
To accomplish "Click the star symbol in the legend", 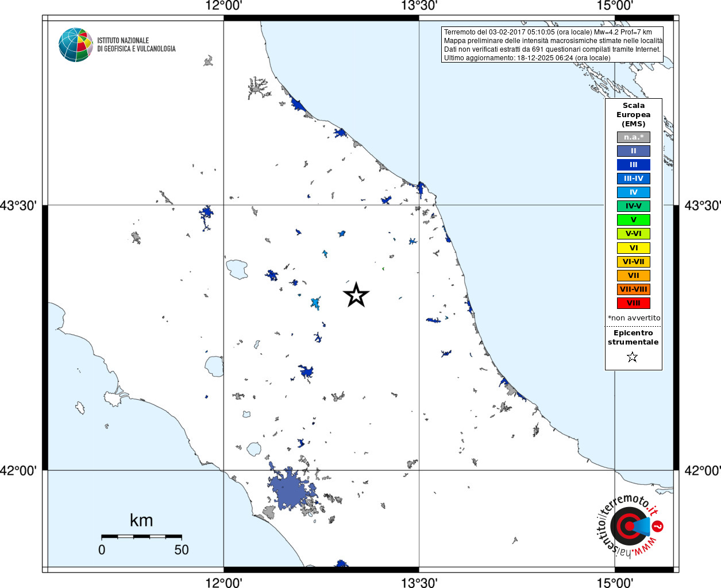I will click(633, 357).
